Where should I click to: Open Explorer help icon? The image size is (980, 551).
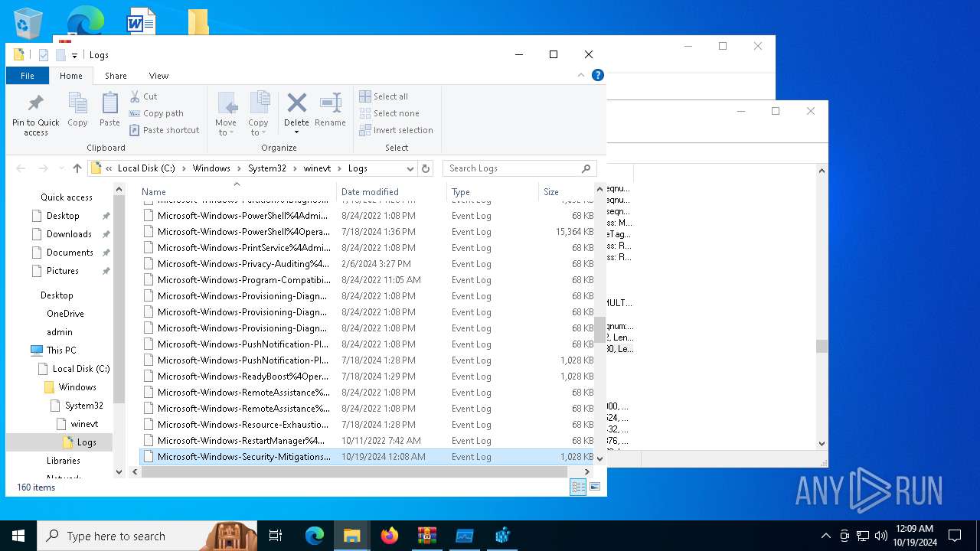coord(598,75)
